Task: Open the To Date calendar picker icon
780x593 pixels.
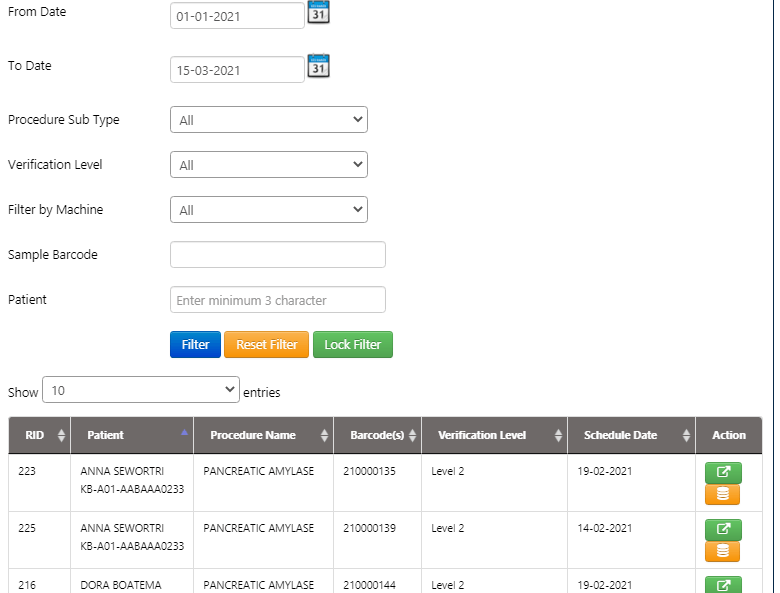Action: (x=318, y=66)
